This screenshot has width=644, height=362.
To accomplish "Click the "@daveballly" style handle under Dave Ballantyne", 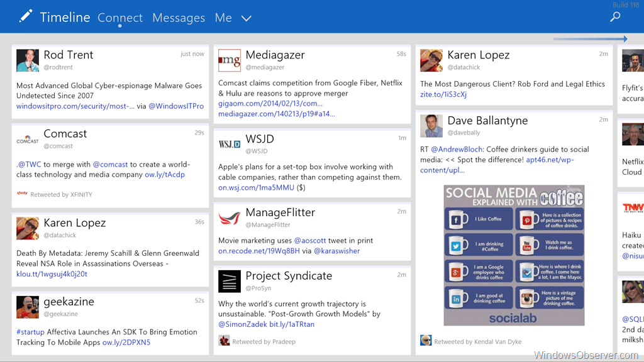I will tap(464, 133).
